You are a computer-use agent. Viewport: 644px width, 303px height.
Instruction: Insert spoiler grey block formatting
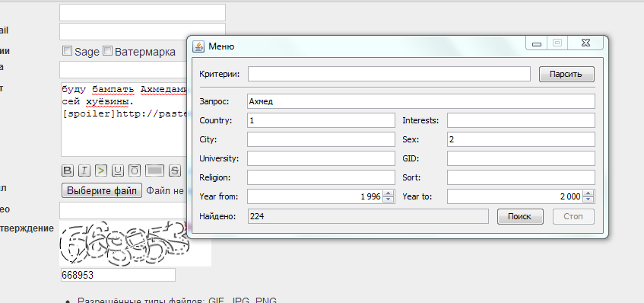click(x=156, y=171)
